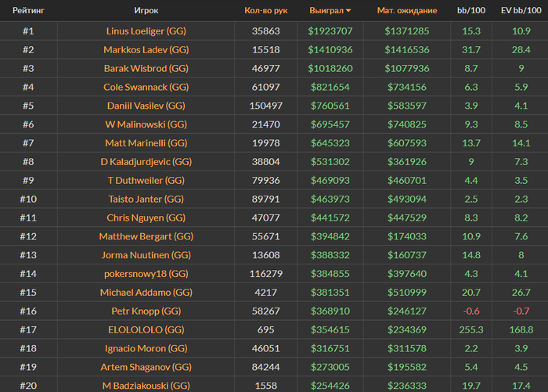Open W Malinowski (GG) player page

coord(146,124)
